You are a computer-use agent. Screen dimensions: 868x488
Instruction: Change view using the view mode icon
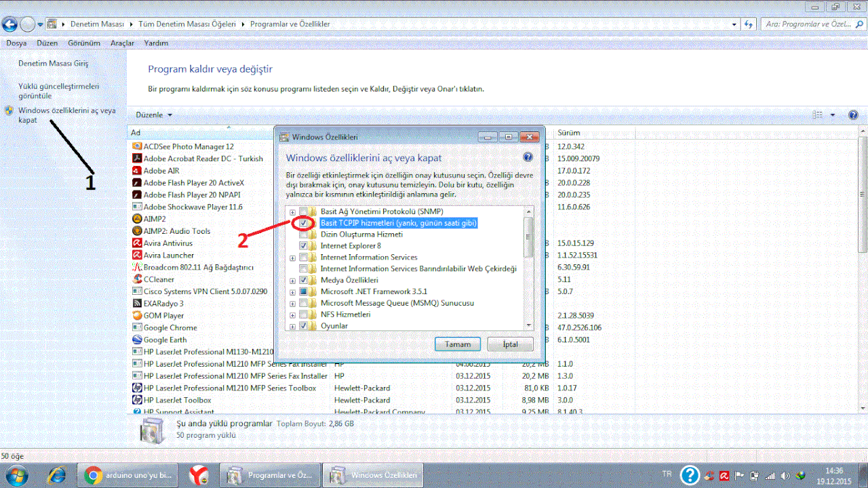[x=818, y=115]
